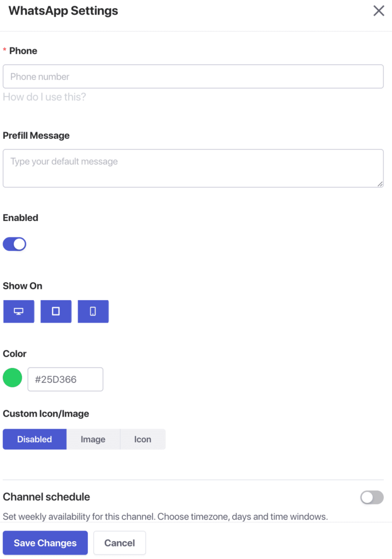The width and height of the screenshot is (392, 559).
Task: Click the Channel schedule heading
Action: point(46,497)
